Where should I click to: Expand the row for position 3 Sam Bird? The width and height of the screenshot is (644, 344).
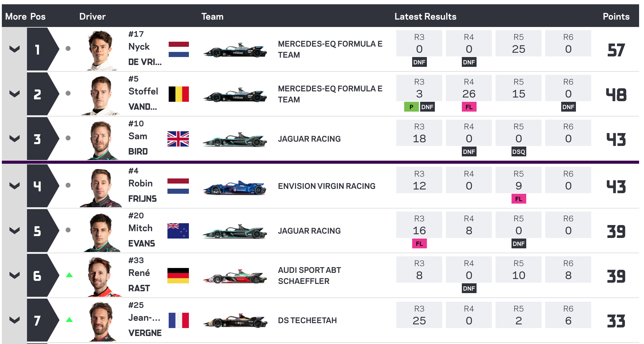pyautogui.click(x=14, y=139)
